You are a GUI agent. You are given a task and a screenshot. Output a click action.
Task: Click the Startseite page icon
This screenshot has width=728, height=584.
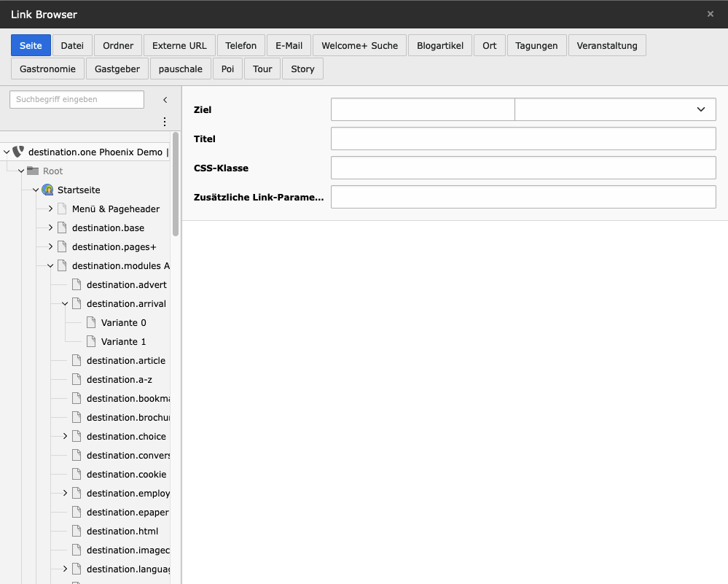click(x=47, y=190)
